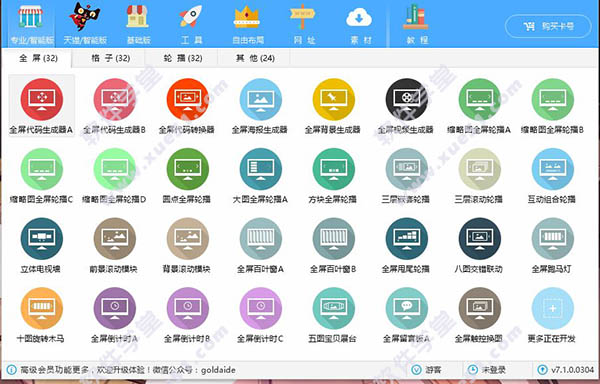600x384 pixels.
Task: Open 全屏代码生成器A tool
Action: point(41,106)
